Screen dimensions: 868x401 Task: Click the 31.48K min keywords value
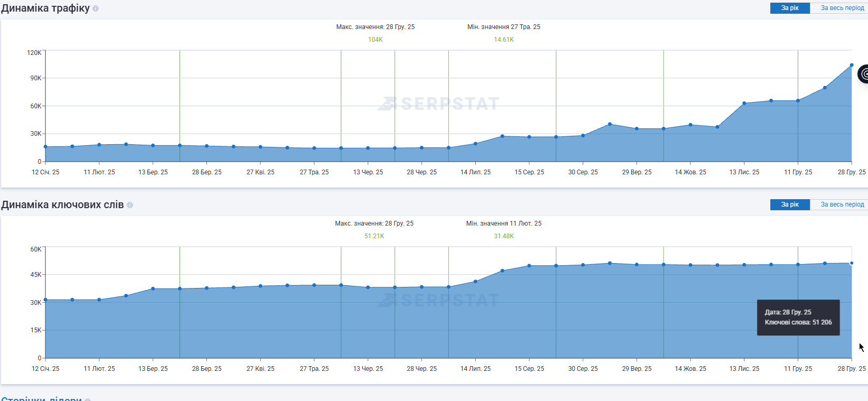tap(504, 236)
